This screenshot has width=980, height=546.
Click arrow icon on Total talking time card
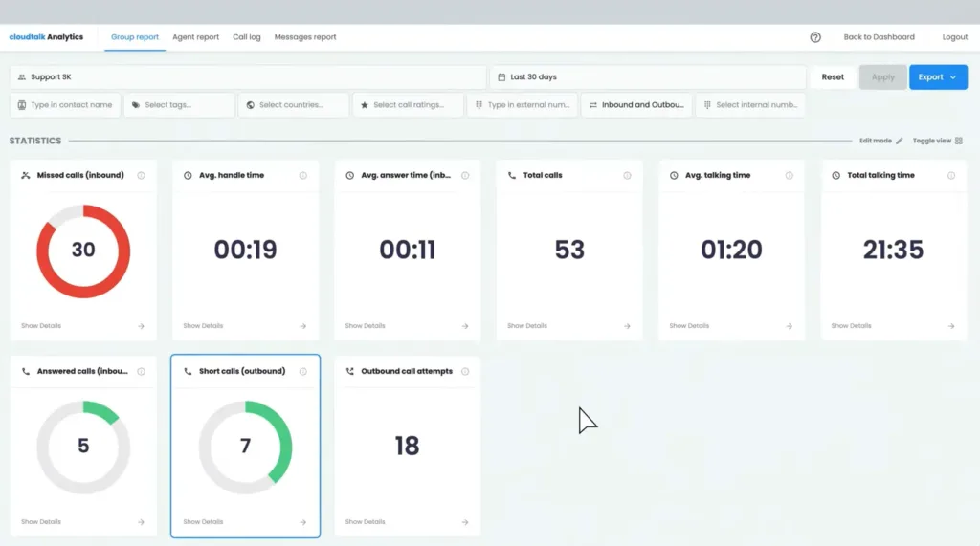click(x=951, y=326)
